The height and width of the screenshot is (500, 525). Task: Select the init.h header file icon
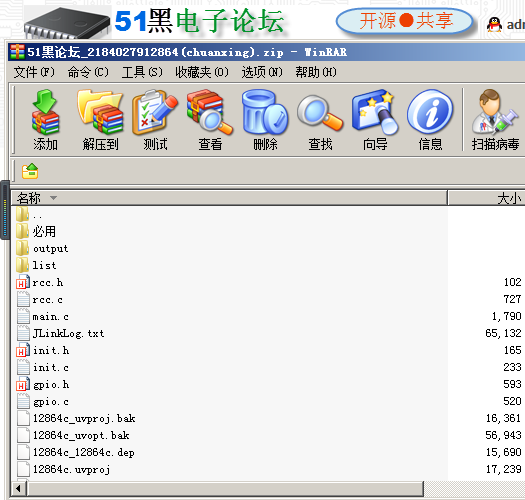click(x=23, y=350)
